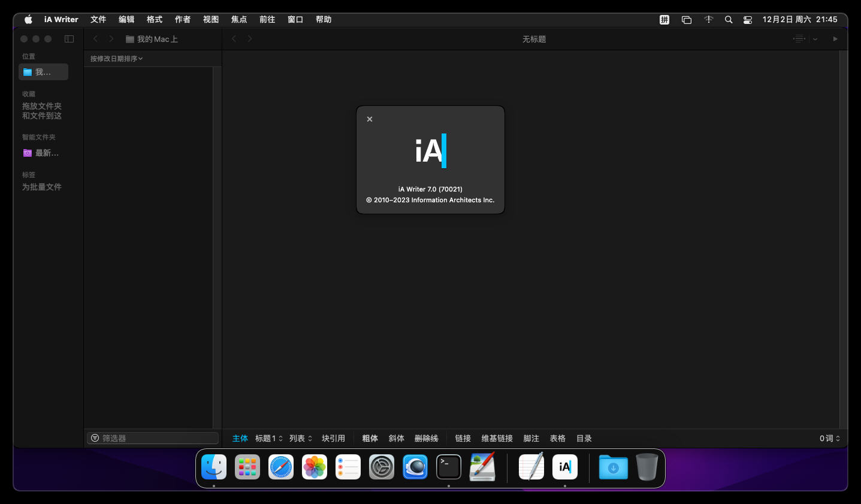861x504 pixels.
Task: Toggle 粗体 bold formatting
Action: click(370, 438)
